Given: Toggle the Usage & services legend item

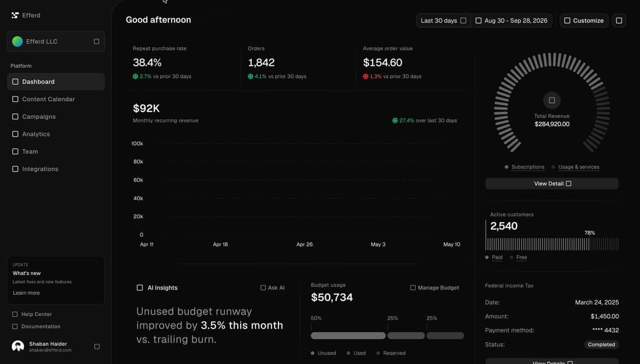Looking at the screenshot, I should (575, 167).
